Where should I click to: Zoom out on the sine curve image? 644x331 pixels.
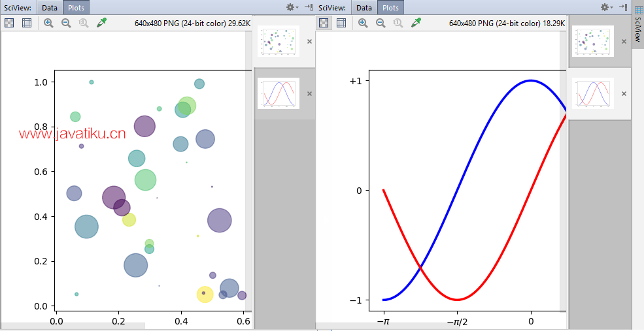pyautogui.click(x=381, y=23)
